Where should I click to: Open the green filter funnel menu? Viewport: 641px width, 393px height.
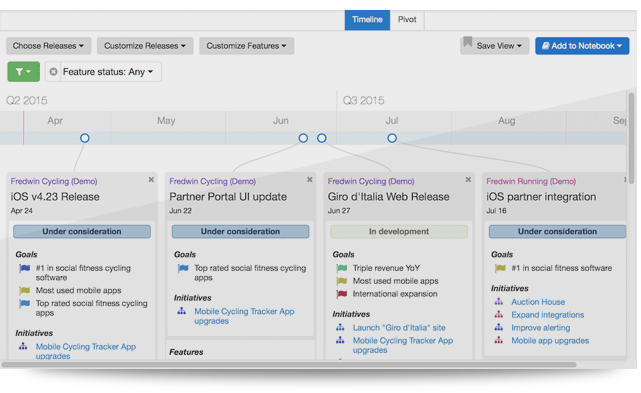tap(23, 72)
